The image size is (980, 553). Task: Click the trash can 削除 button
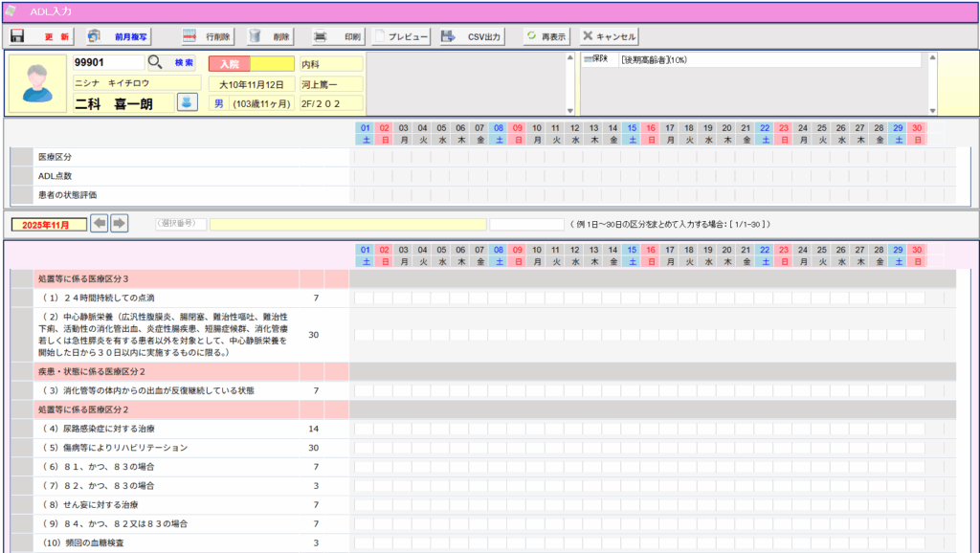pyautogui.click(x=269, y=36)
